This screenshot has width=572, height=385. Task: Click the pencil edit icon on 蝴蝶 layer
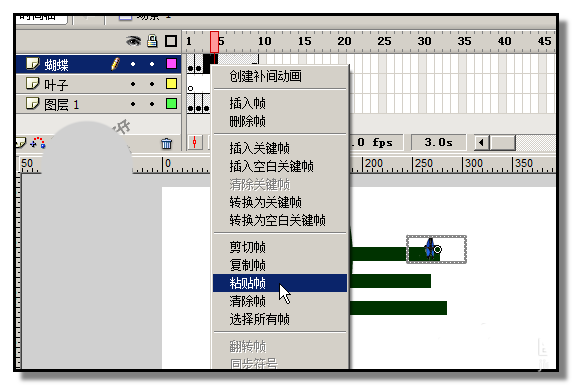pos(115,64)
